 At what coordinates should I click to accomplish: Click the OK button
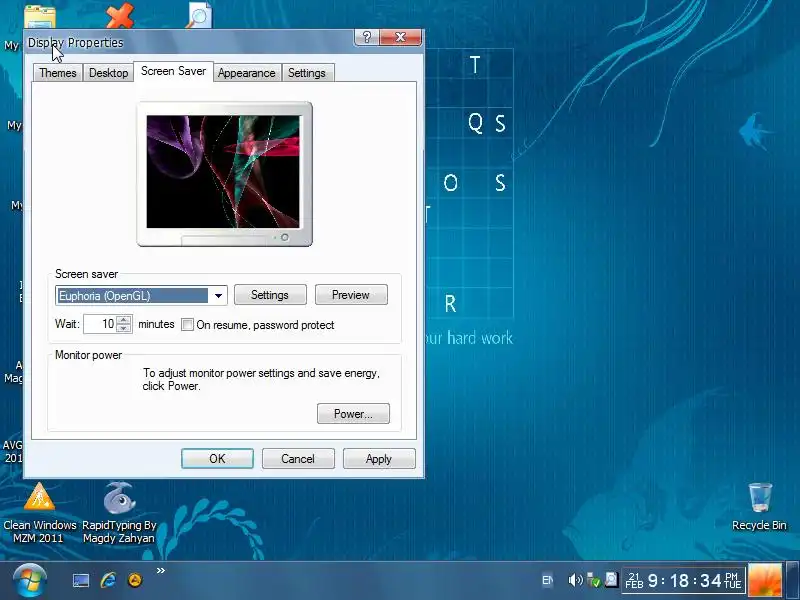217,459
